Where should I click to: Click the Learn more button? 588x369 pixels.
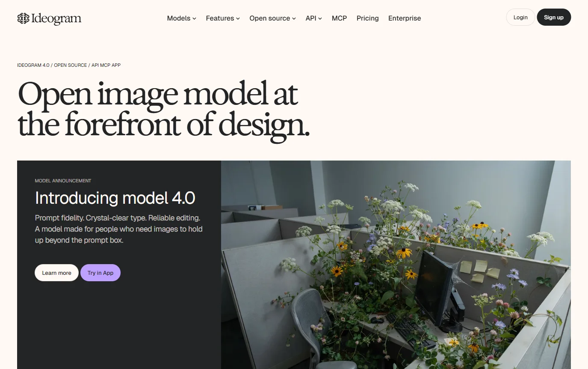coord(56,273)
